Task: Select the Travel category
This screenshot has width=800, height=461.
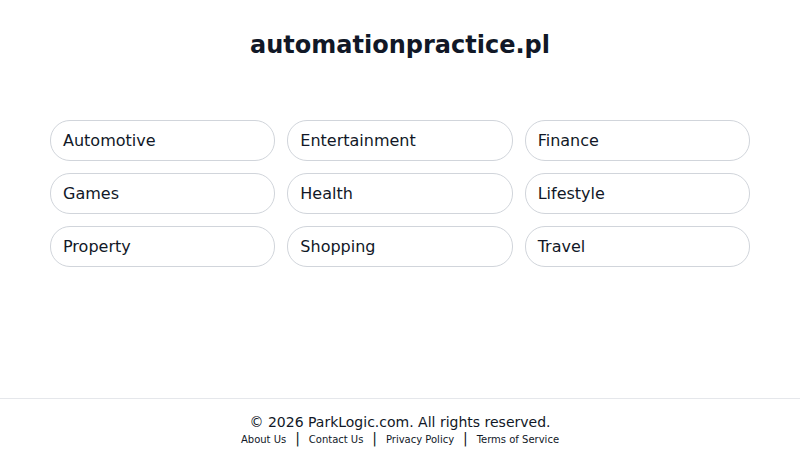Action: tap(637, 247)
